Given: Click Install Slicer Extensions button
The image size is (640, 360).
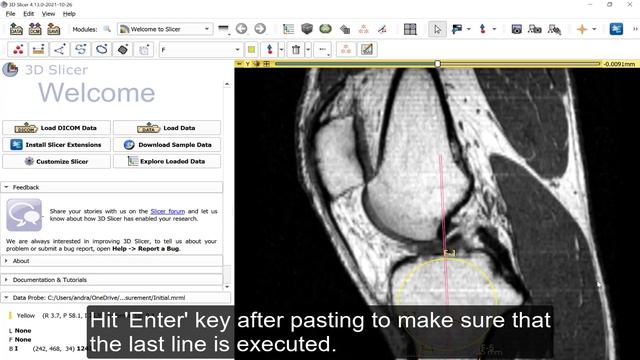Looking at the screenshot, I should click(56, 144).
